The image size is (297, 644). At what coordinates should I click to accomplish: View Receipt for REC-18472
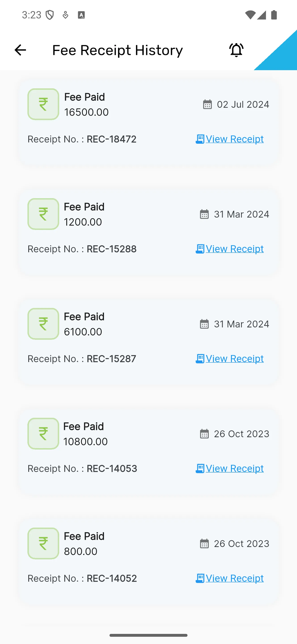230,139
